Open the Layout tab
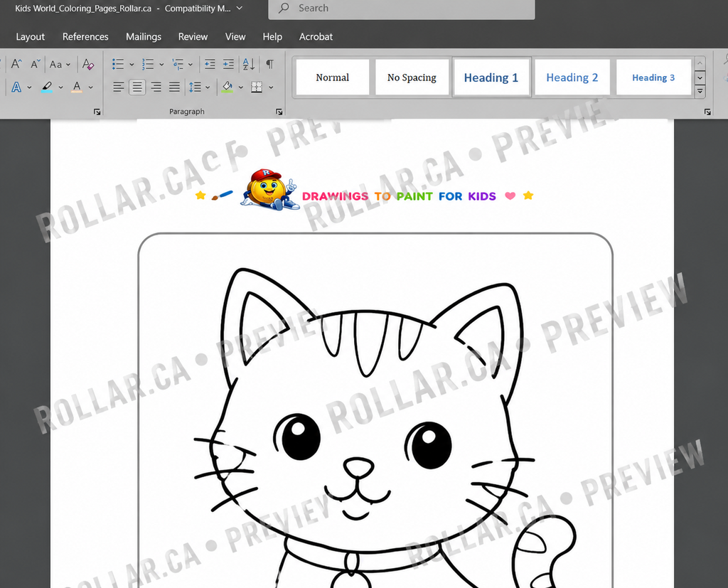The image size is (728, 588). (x=30, y=37)
